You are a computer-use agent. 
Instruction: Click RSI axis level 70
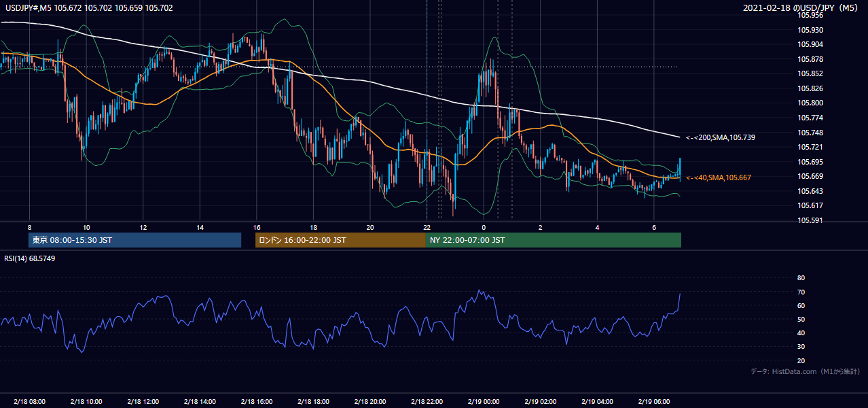[801, 292]
